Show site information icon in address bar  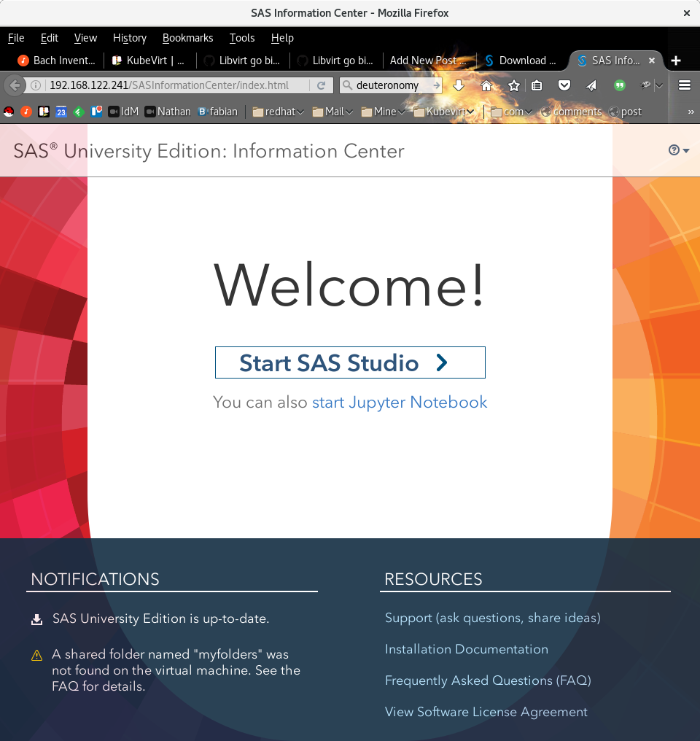tap(36, 85)
